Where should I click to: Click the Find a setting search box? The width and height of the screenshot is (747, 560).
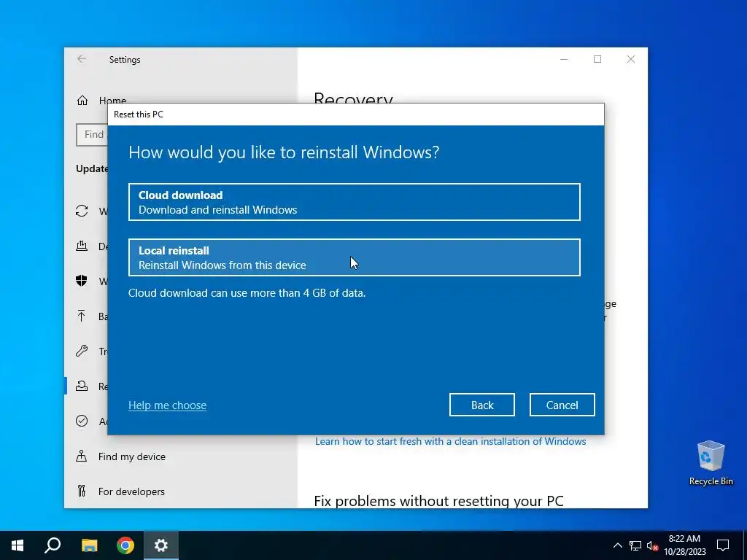coord(92,134)
